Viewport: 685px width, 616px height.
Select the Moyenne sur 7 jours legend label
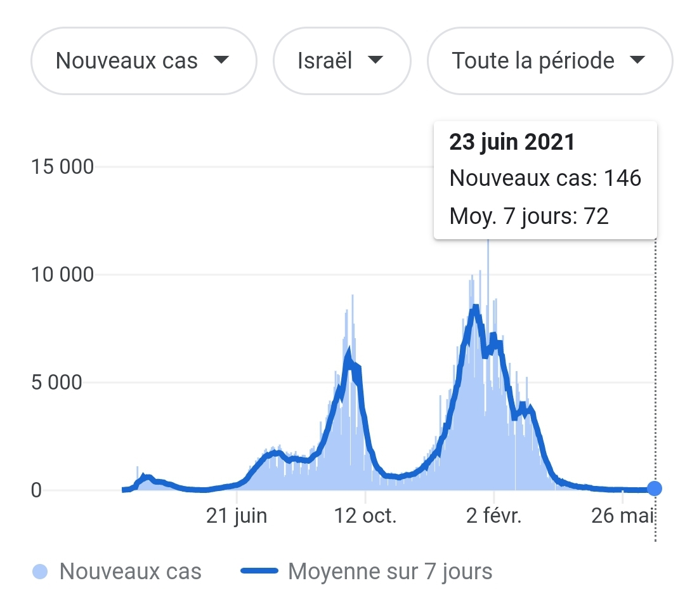click(390, 572)
